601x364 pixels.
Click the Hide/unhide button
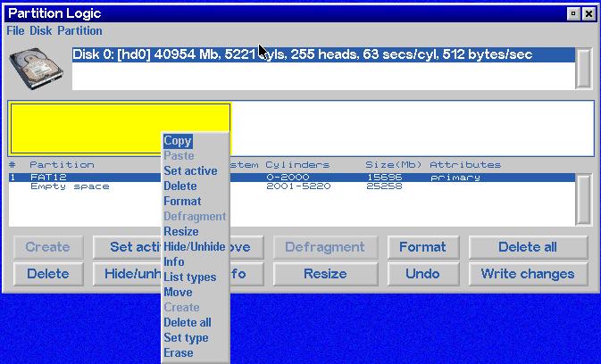click(127, 274)
